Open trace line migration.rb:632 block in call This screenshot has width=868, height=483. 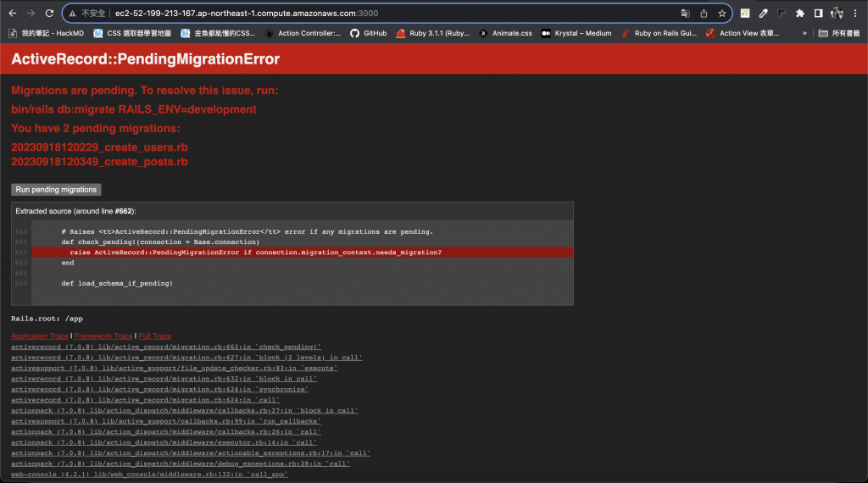(x=164, y=379)
